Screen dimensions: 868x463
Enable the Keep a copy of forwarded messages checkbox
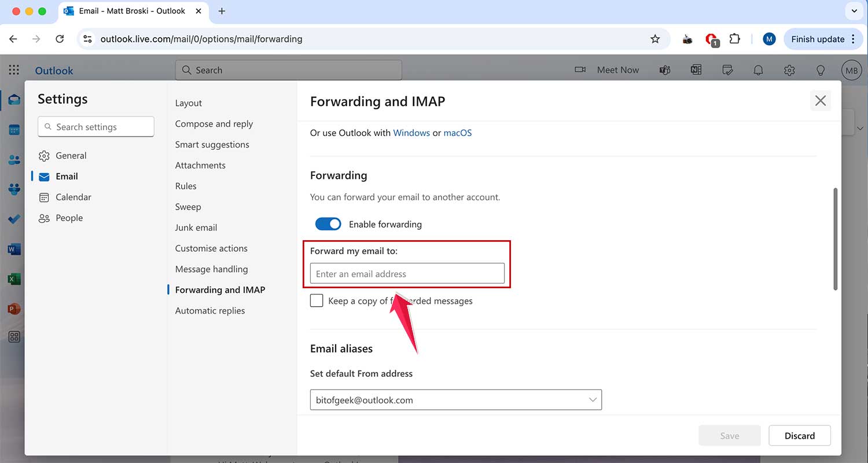316,300
